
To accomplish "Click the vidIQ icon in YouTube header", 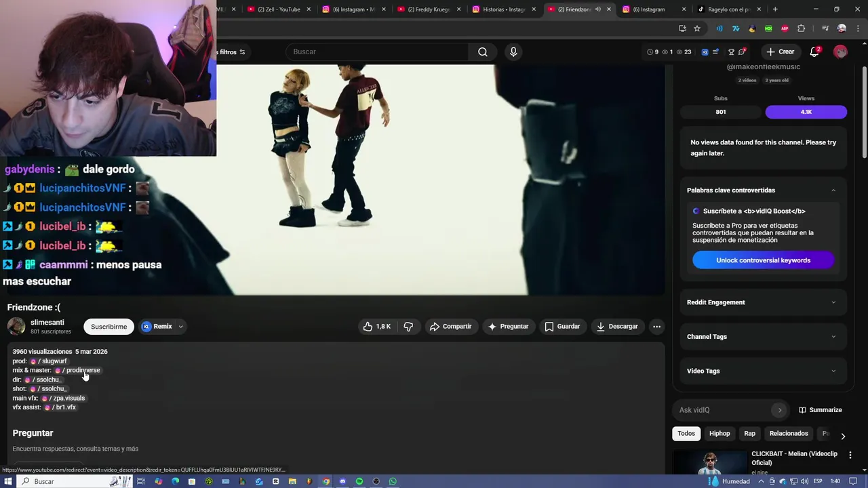I will 705,52.
